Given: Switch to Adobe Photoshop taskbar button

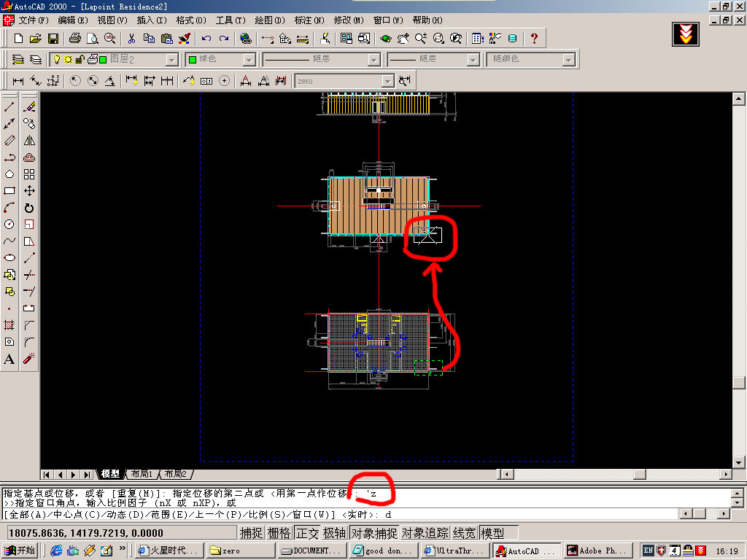Looking at the screenshot, I should [x=595, y=551].
